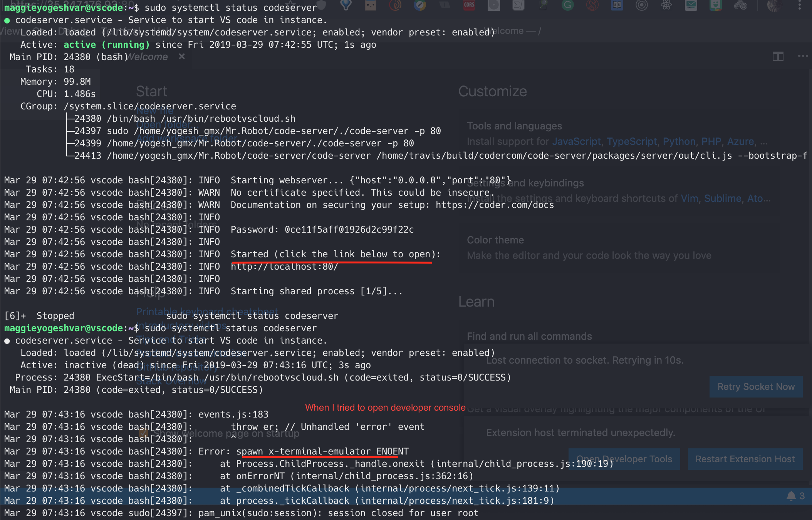Viewport: 812px width, 520px height.
Task: Open editor More Actions ellipsis menu
Action: tap(803, 56)
